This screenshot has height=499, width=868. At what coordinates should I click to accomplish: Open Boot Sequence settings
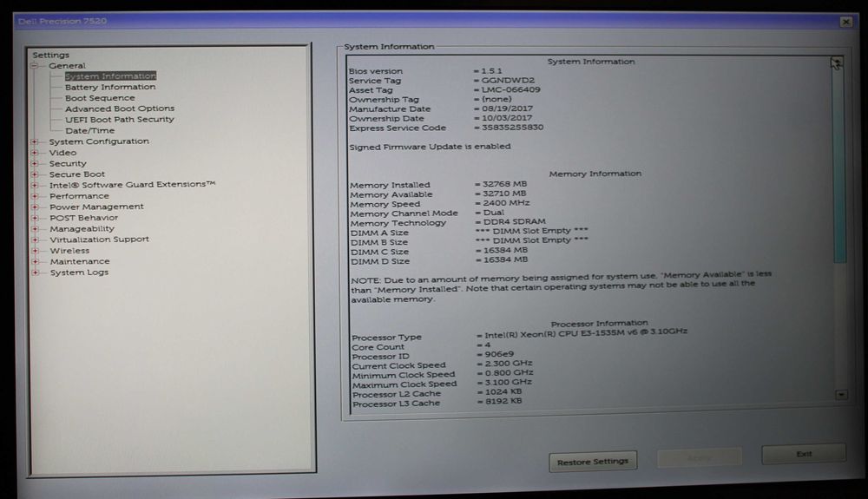(x=100, y=98)
